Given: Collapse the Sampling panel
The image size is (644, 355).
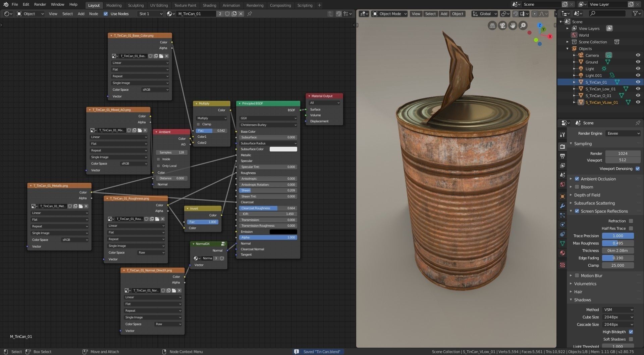Looking at the screenshot, I should [x=583, y=144].
